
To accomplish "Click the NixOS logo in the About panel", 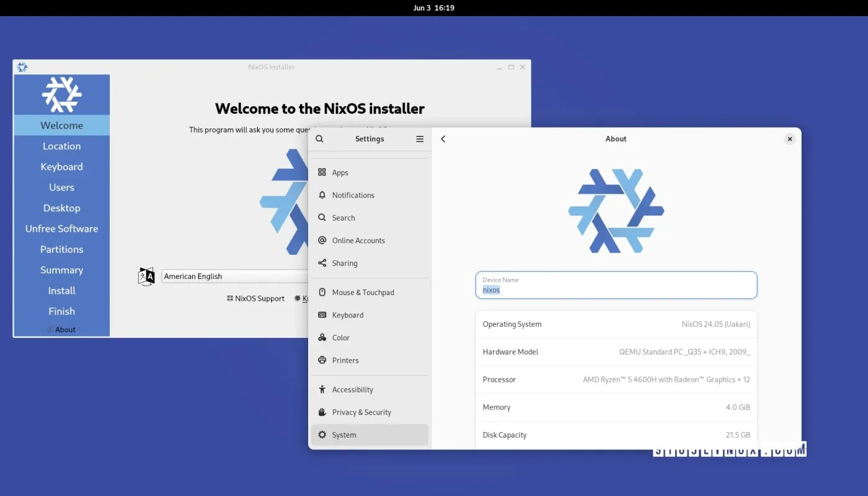I will 616,211.
